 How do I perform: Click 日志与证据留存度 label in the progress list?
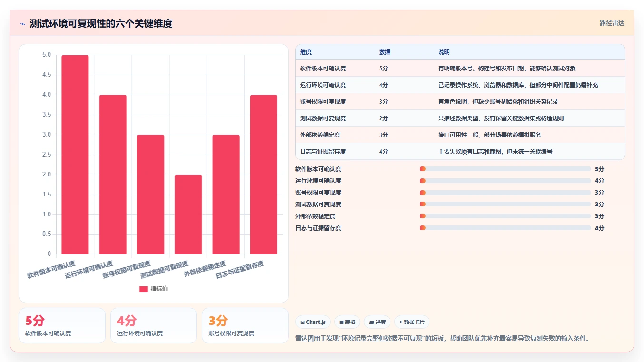(x=318, y=228)
